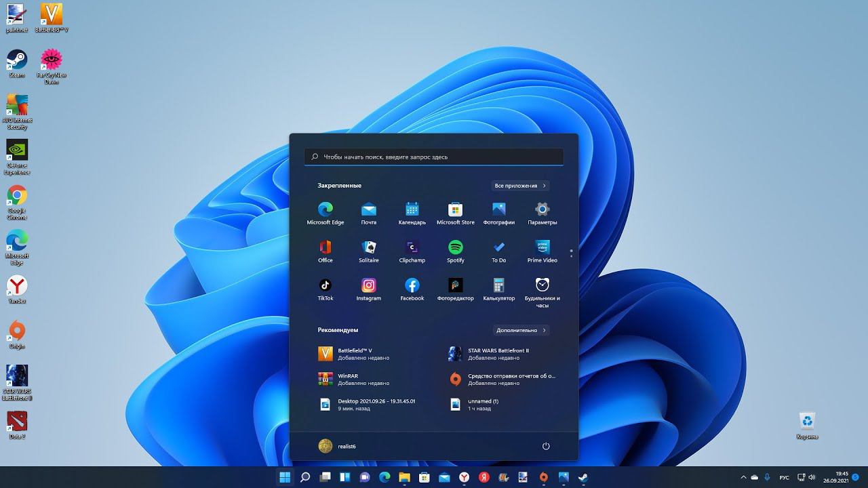The height and width of the screenshot is (488, 868).
Task: Open Microsoft Edge from the taskbar
Action: click(x=384, y=477)
